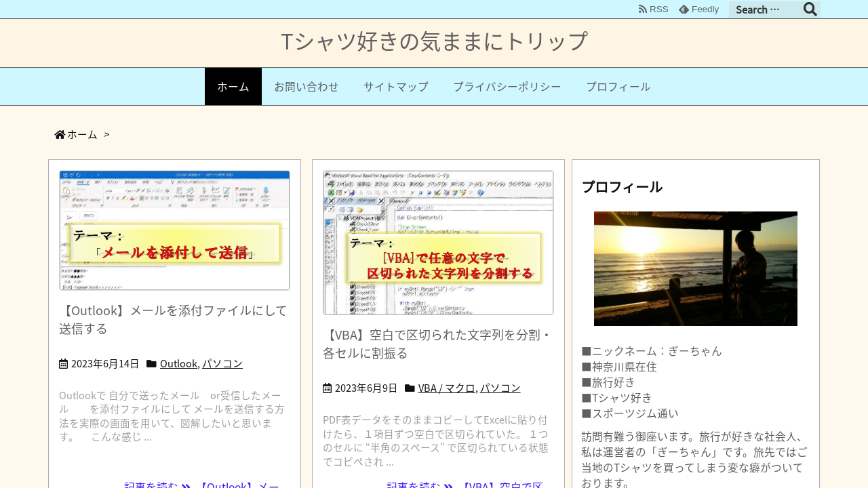868x488 pixels.
Task: Open VBA string split article thumbnail
Action: click(x=438, y=243)
